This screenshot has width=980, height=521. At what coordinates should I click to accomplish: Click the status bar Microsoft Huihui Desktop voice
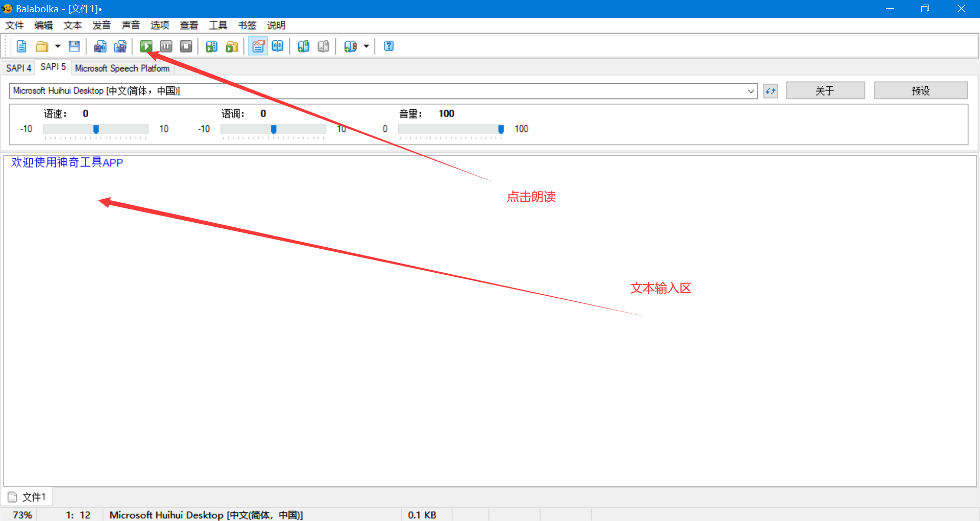[206, 515]
